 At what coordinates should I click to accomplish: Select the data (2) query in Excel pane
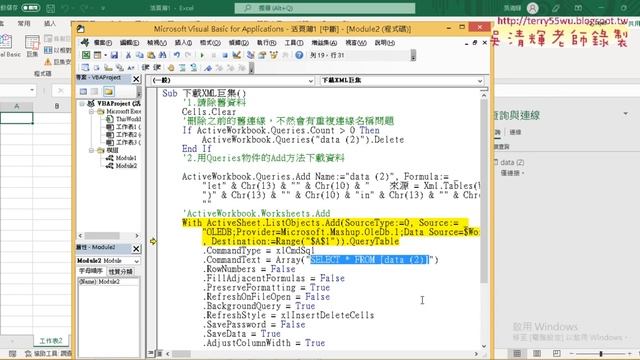[512, 162]
